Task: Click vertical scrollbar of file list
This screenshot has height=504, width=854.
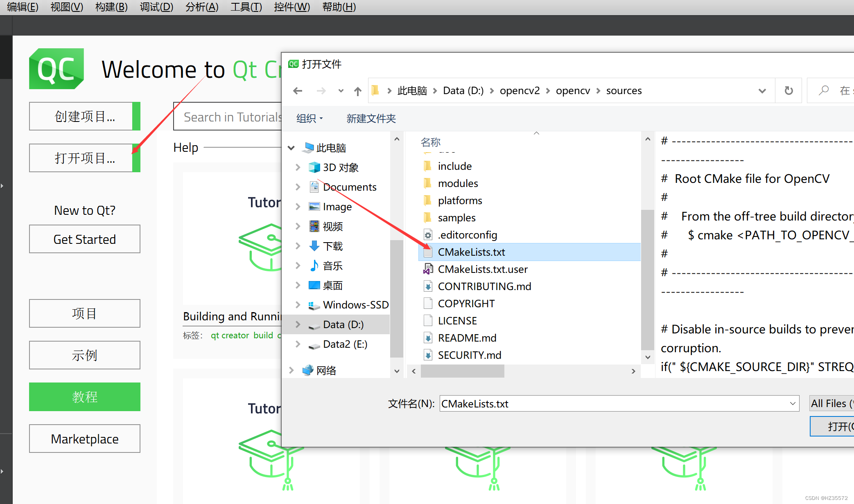Action: click(647, 280)
